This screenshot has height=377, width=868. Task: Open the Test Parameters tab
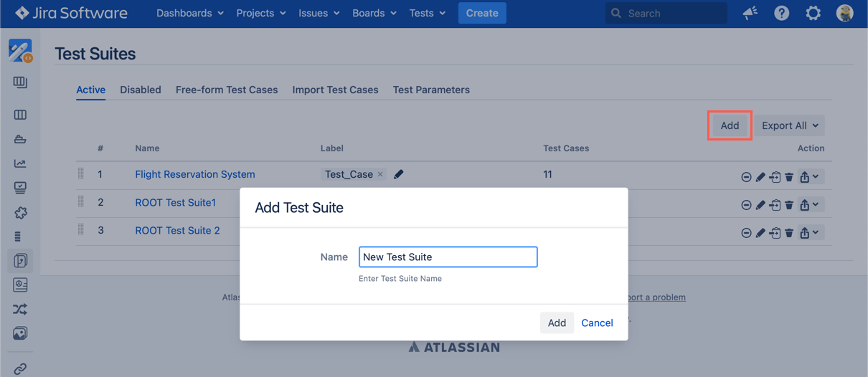coord(431,90)
